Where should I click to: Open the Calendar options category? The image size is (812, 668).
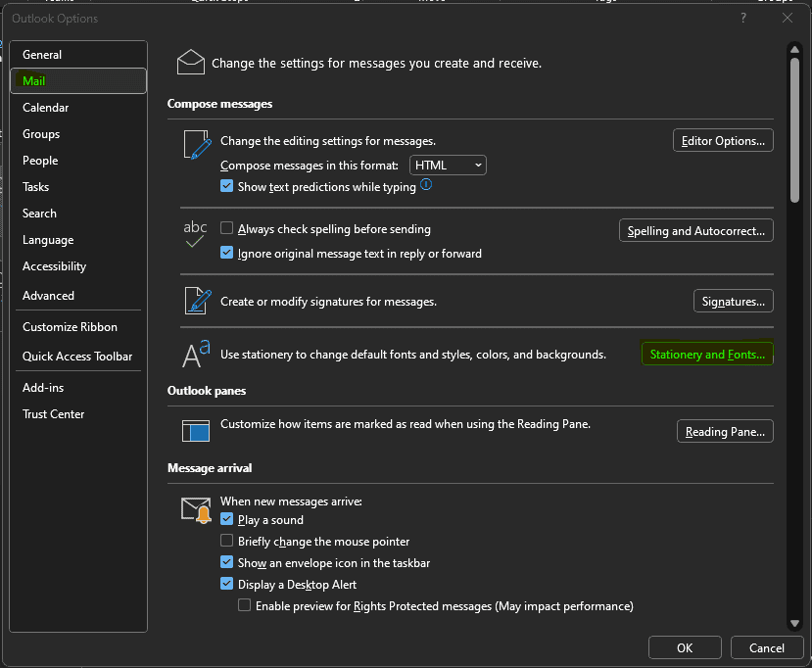pyautogui.click(x=78, y=107)
